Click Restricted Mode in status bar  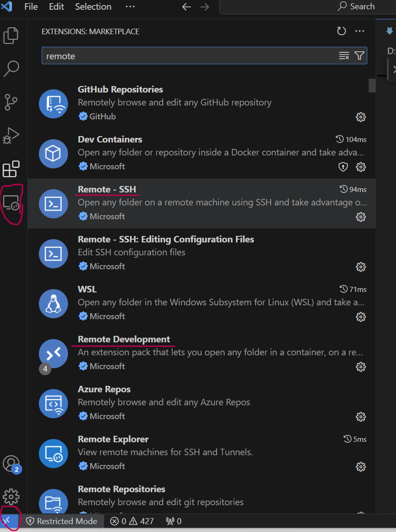pos(62,521)
